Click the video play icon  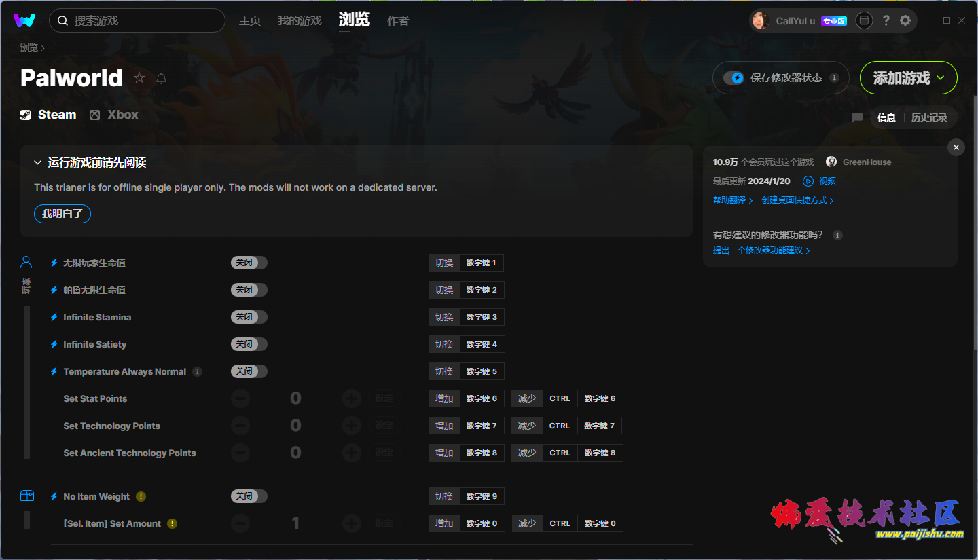(808, 181)
